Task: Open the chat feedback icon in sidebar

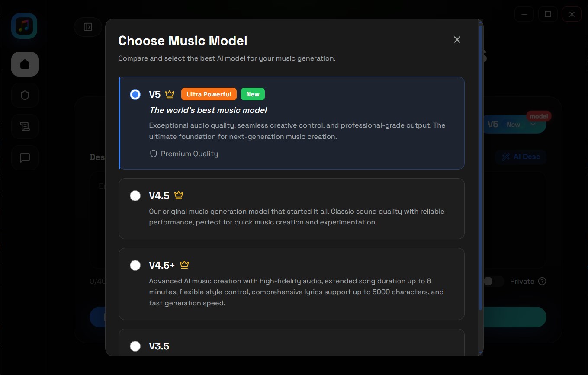Action: [24, 157]
